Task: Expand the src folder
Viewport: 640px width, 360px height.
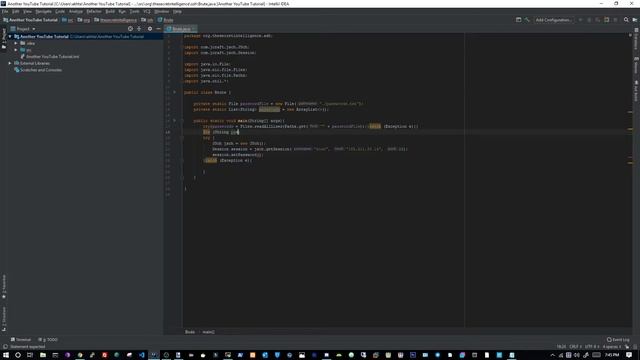Action: [x=16, y=50]
